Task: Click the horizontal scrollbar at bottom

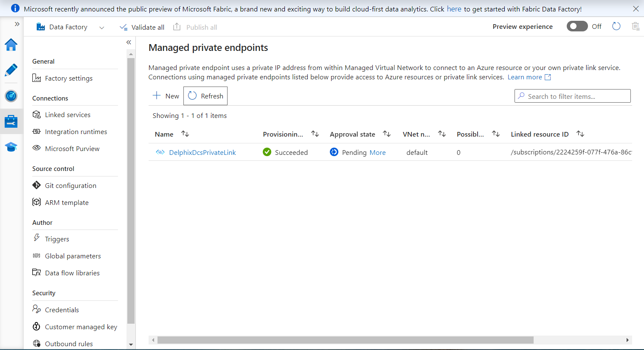Action: (x=345, y=340)
